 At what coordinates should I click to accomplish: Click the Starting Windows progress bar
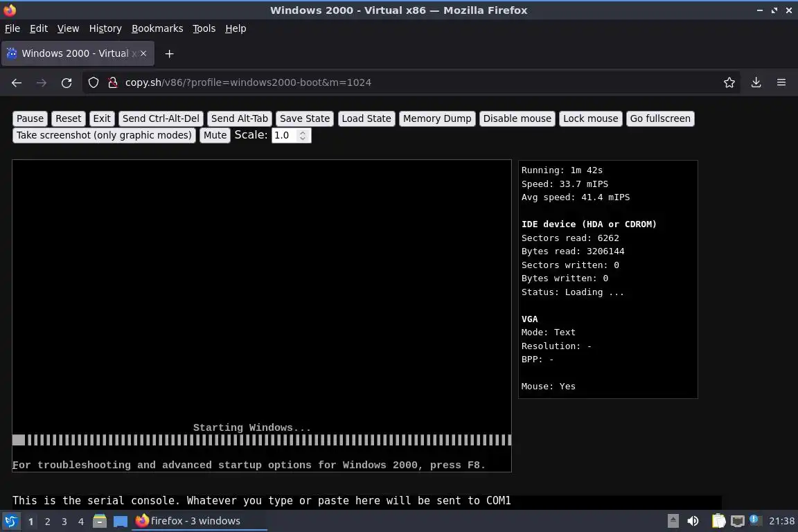coord(262,440)
